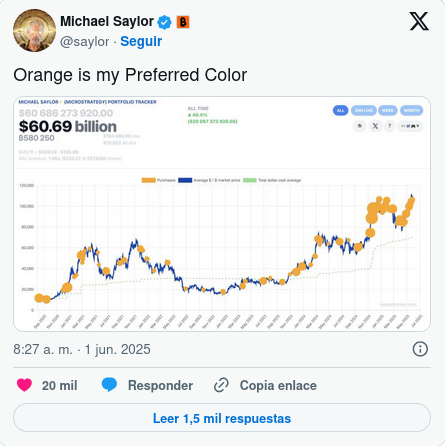Toggle the orange Purchases legend swatch
Screen dimensions: 445x446
point(149,180)
